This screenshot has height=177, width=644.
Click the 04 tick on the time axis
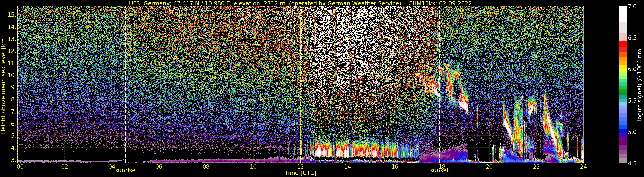pyautogui.click(x=112, y=166)
